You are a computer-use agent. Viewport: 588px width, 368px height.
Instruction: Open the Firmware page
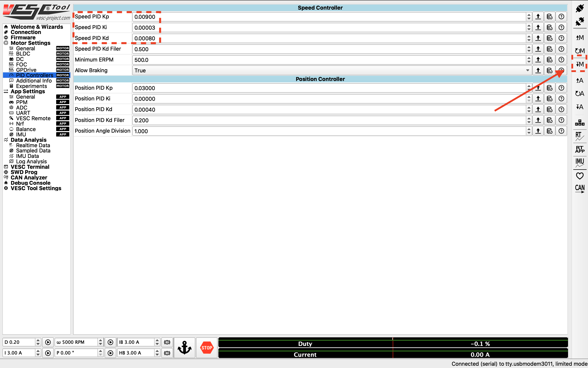pos(23,38)
